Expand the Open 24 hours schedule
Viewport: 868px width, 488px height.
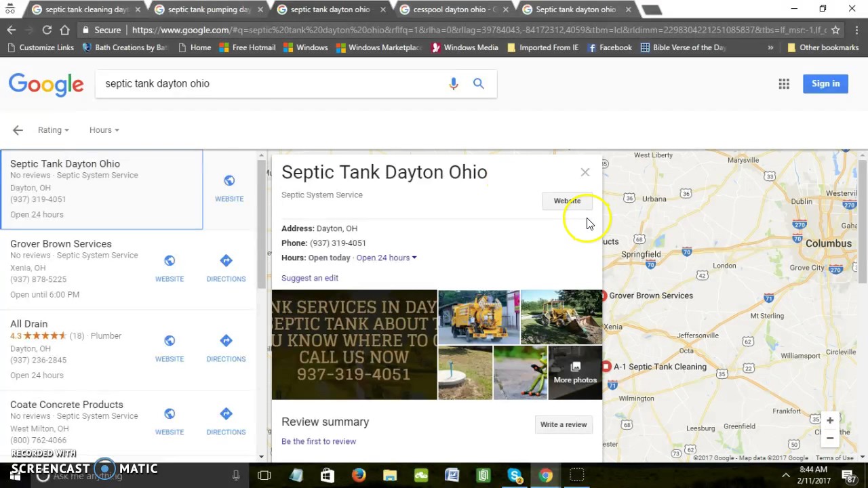pyautogui.click(x=387, y=258)
